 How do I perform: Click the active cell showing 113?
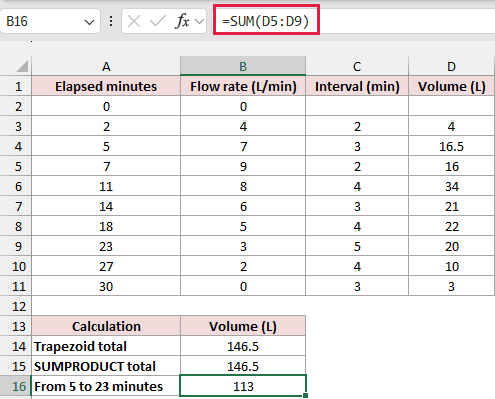[243, 386]
